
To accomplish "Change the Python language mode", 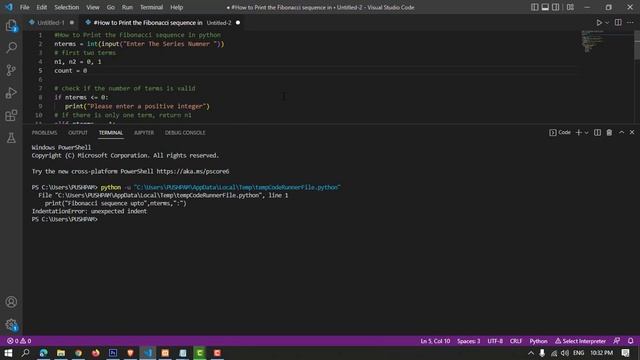I will 538,341.
